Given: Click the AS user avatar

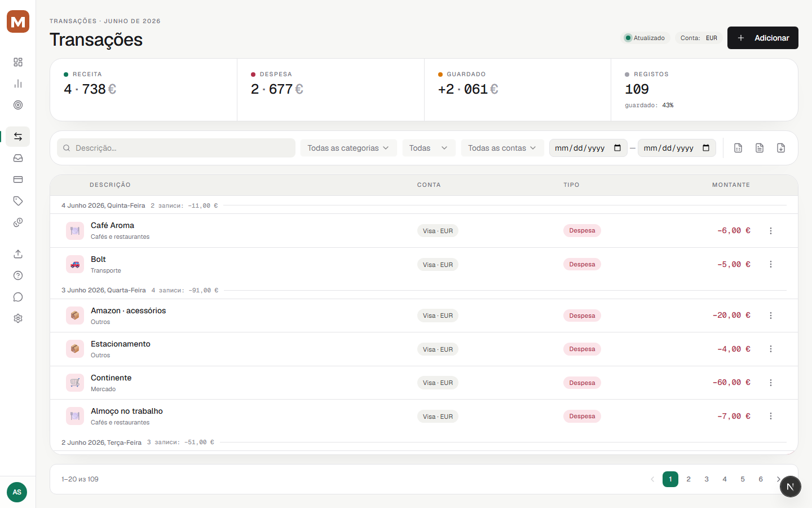Looking at the screenshot, I should [17, 492].
